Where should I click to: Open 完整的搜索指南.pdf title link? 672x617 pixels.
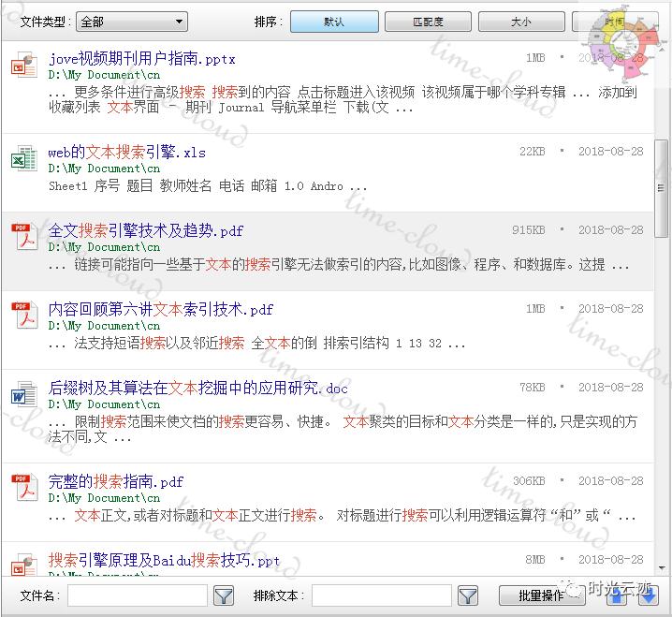(116, 481)
